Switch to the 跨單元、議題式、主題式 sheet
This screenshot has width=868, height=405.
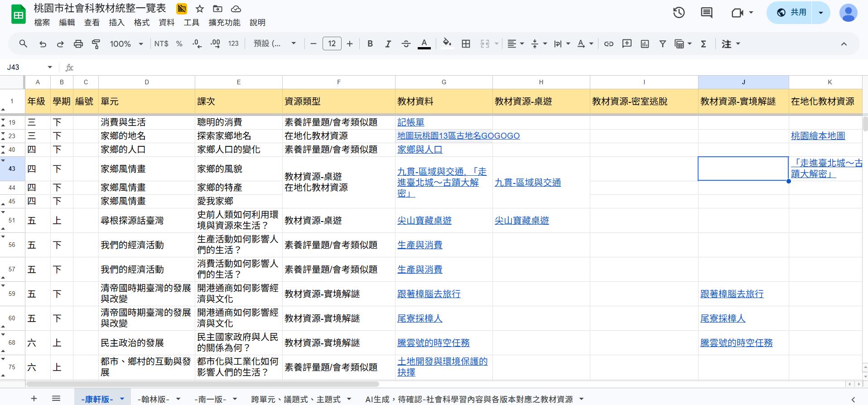tap(296, 399)
